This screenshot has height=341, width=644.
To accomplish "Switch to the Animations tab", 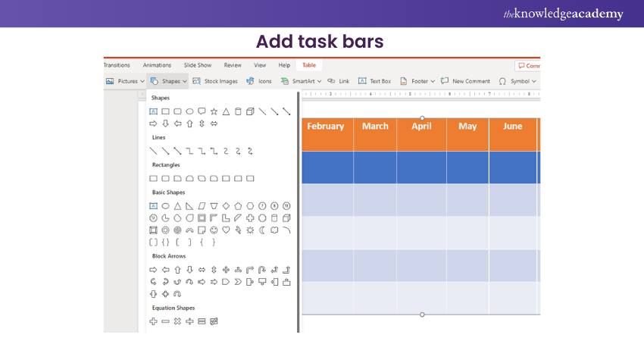I will point(157,65).
